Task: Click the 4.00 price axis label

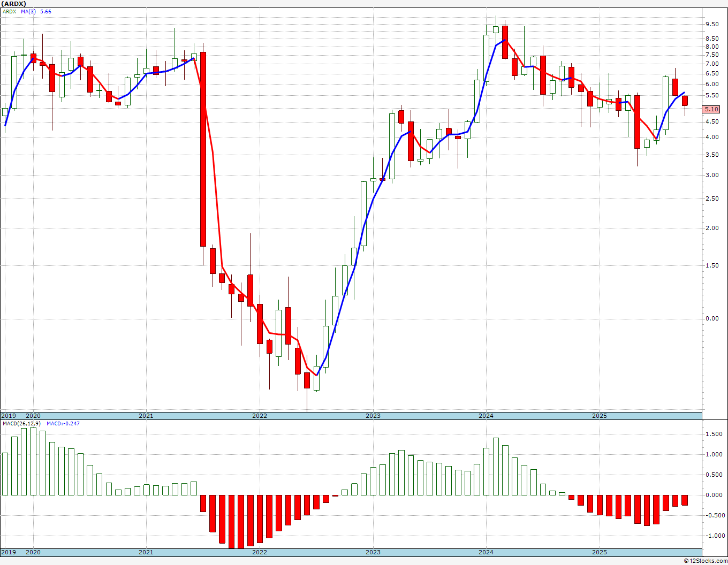Action: point(712,137)
